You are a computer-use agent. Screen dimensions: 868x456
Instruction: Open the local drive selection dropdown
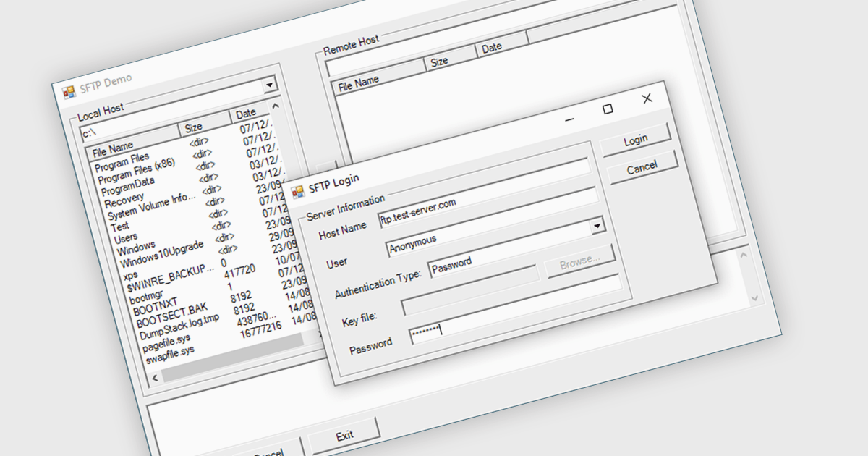270,85
